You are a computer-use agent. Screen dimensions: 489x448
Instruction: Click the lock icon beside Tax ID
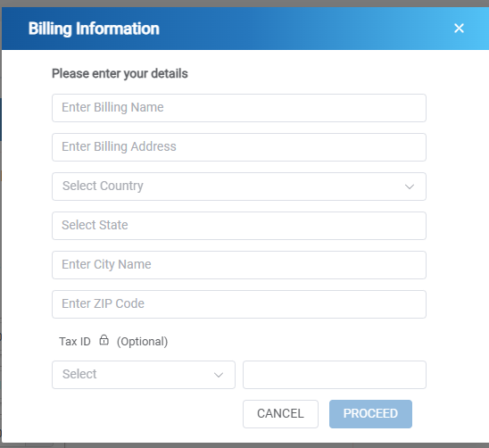click(104, 340)
